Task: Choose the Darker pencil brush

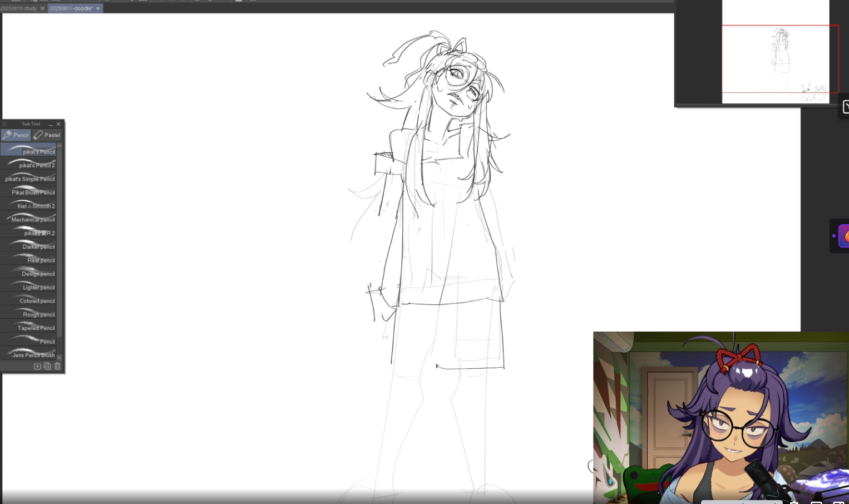Action: tap(28, 245)
